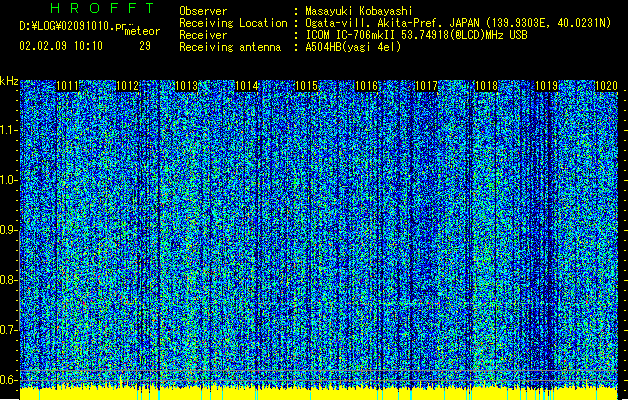Click the 1011 time marker
This screenshot has width=629, height=400.
67,86
